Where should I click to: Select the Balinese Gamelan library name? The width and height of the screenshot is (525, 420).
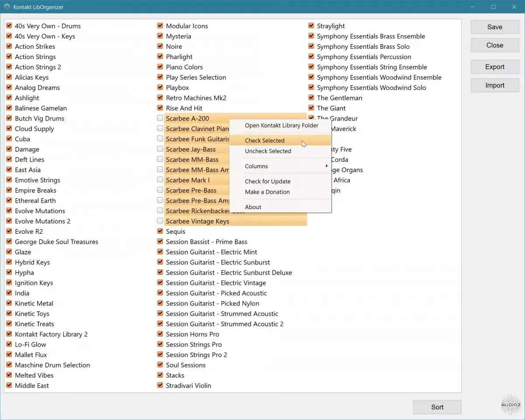click(41, 108)
